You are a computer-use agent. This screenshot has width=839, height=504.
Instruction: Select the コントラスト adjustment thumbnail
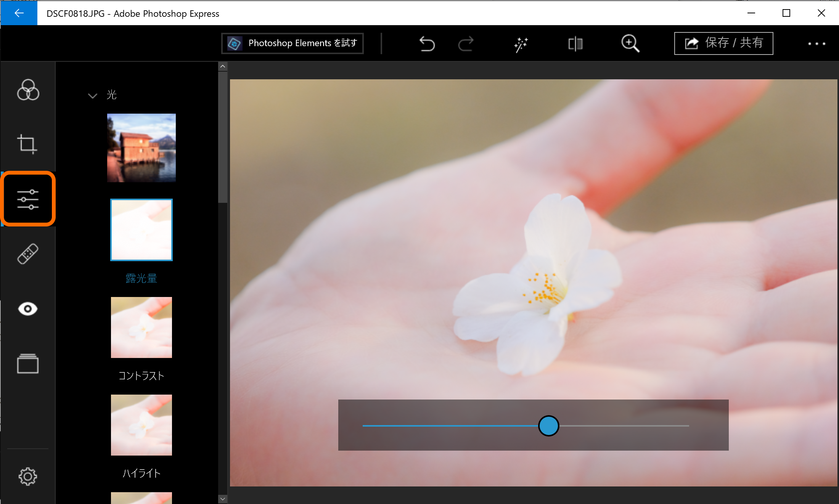coord(141,327)
